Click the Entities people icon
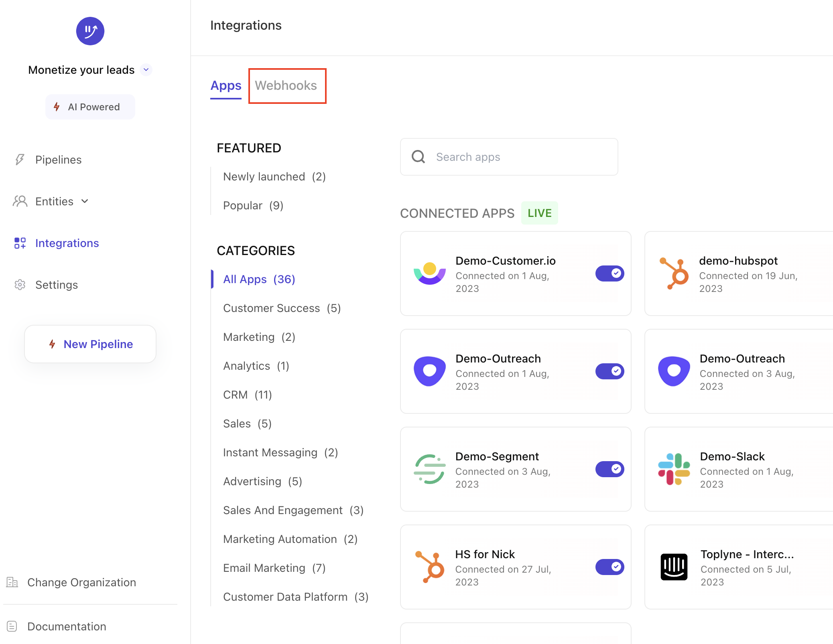833x644 pixels. click(x=20, y=201)
